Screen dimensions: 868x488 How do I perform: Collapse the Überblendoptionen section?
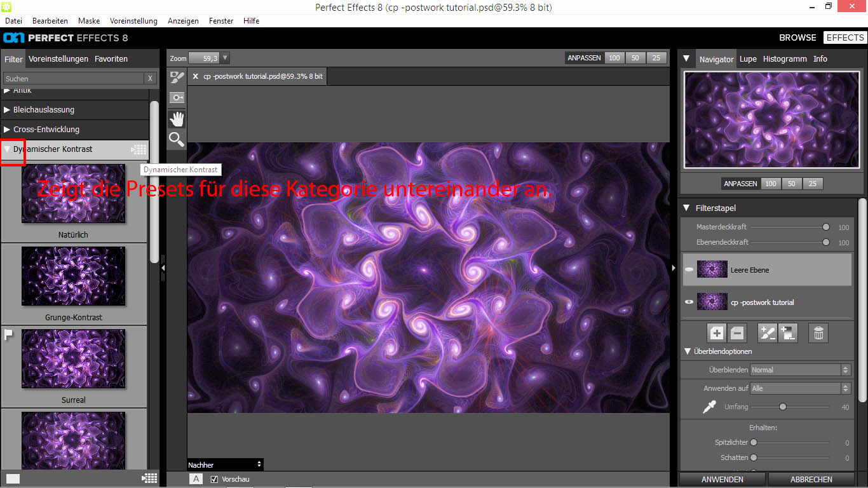(x=688, y=351)
